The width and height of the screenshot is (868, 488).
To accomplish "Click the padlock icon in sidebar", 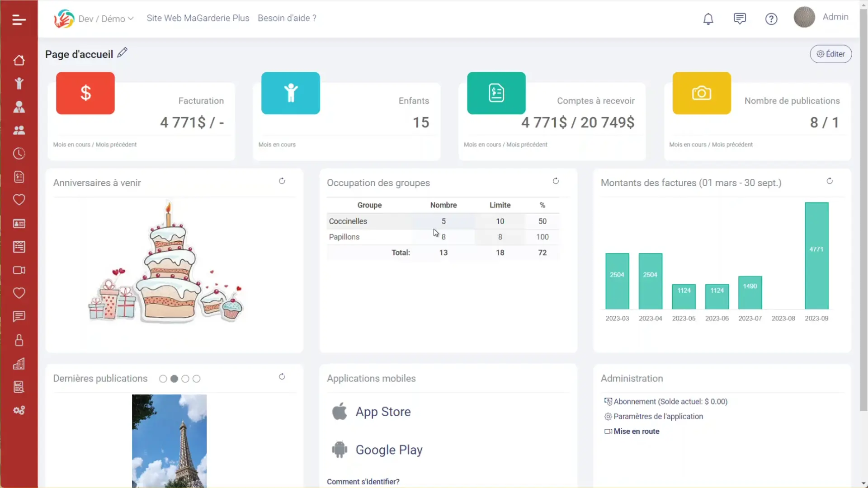I will click(x=19, y=340).
